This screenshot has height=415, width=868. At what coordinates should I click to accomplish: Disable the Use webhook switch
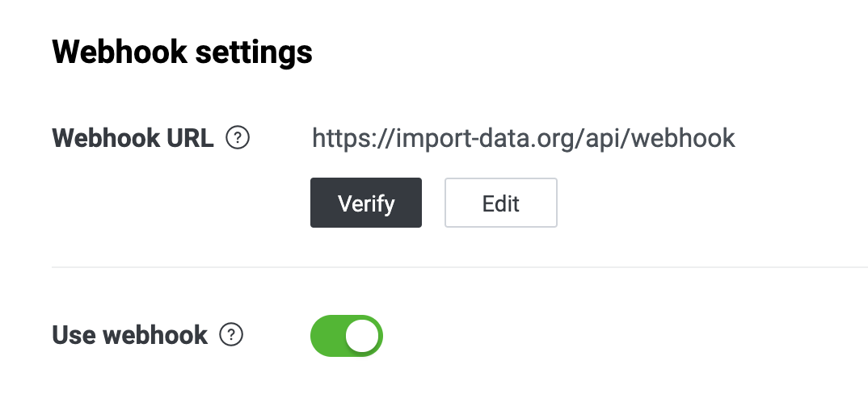347,336
